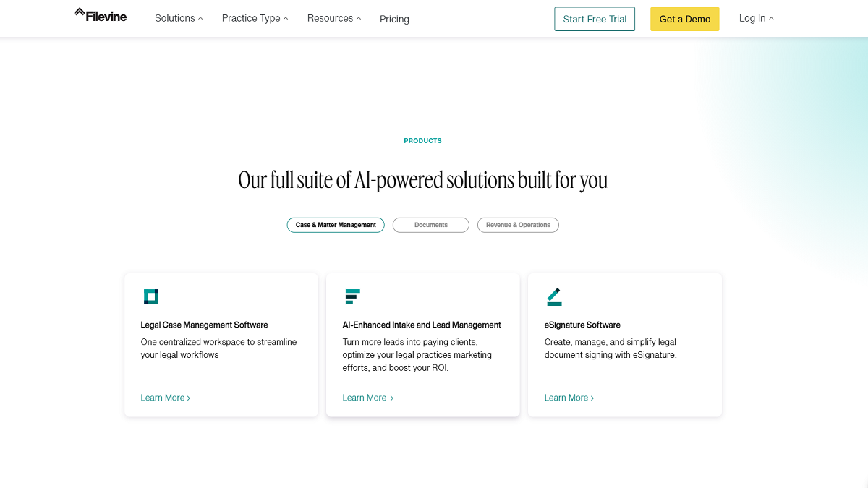
Task: Switch to the Revenue & Operations filter
Action: click(518, 225)
